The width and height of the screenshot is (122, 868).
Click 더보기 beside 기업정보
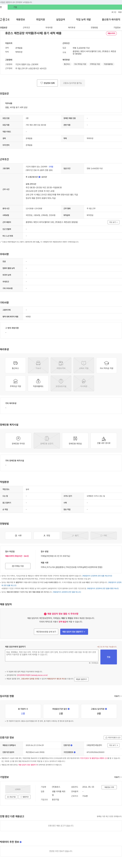pyautogui.click(x=117, y=777)
